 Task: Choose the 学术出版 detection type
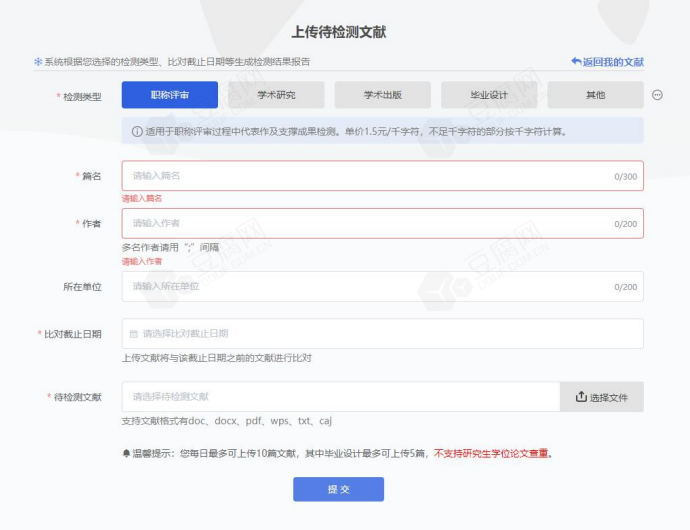pyautogui.click(x=382, y=95)
